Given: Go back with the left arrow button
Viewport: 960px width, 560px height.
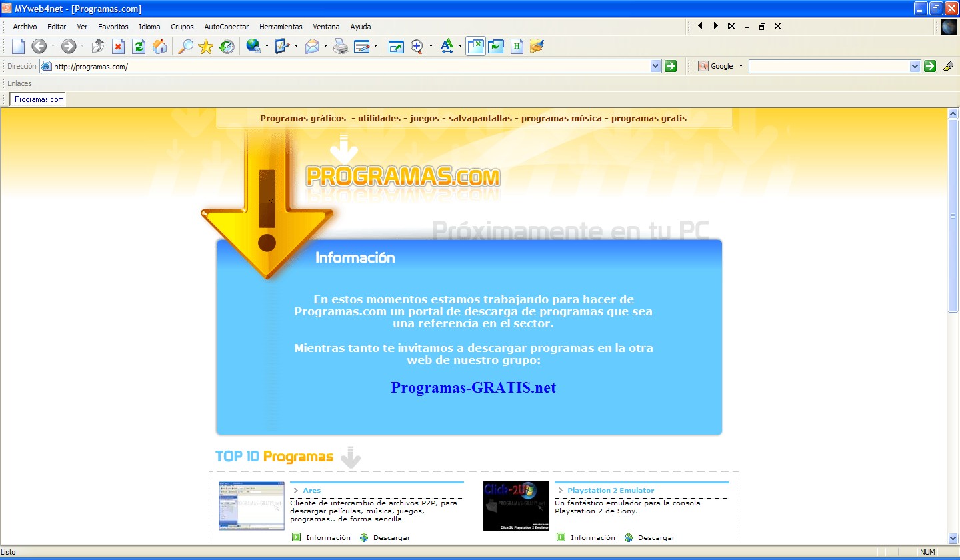Looking at the screenshot, I should (39, 47).
